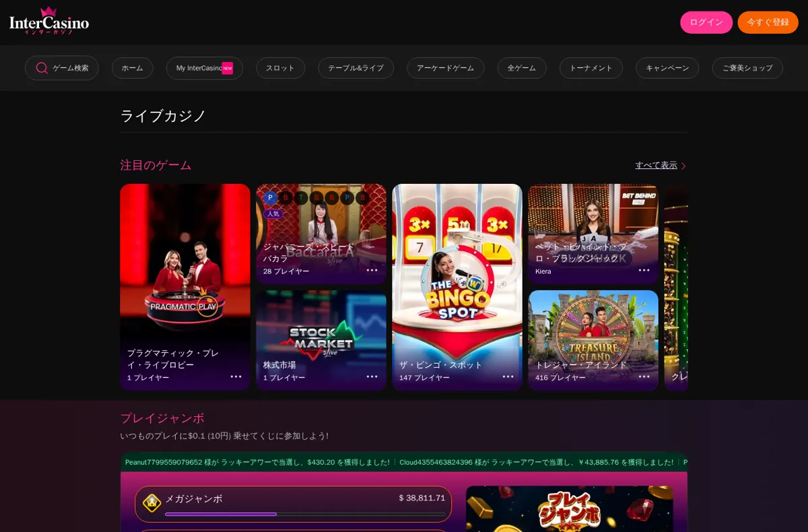Click the Cloud4355463824396 winner ticker message
This screenshot has height=532, width=808.
(537, 463)
